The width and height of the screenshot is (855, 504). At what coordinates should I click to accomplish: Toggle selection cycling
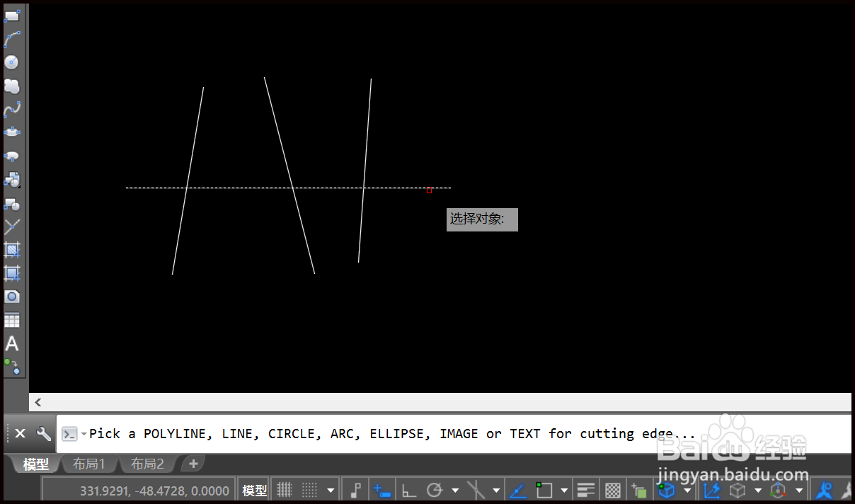[640, 490]
